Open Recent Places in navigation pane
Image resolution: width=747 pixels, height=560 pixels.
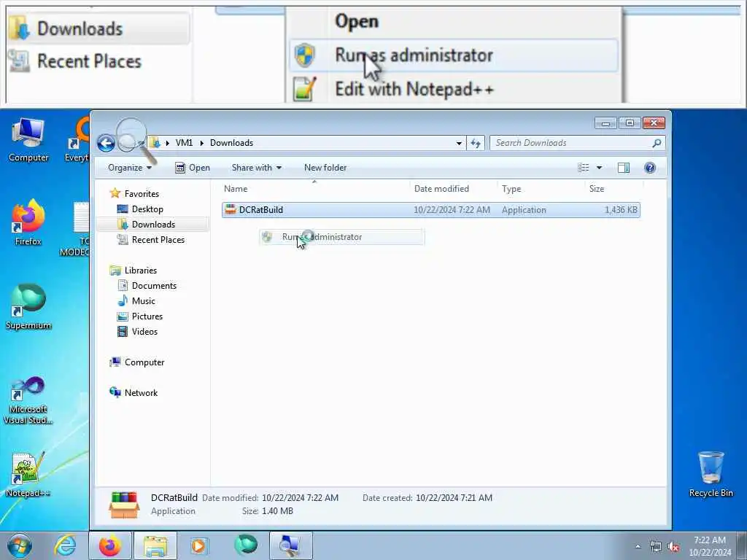[x=158, y=239]
